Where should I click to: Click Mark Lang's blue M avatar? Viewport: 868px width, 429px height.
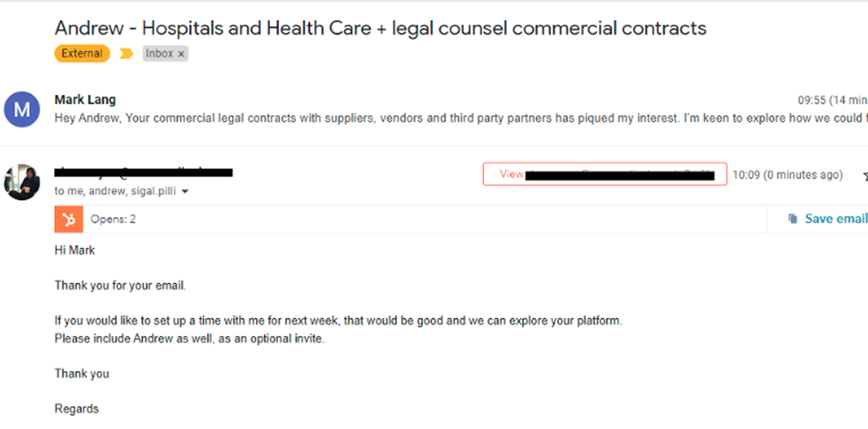click(x=22, y=110)
